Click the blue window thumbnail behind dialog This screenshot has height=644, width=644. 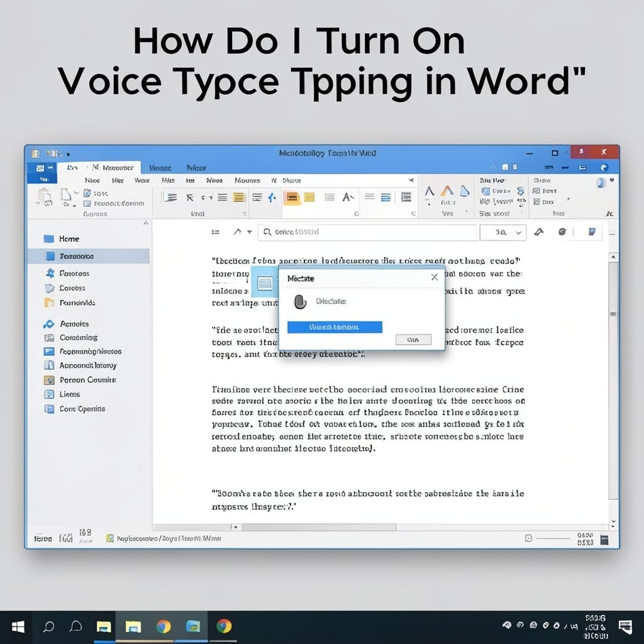(x=265, y=282)
